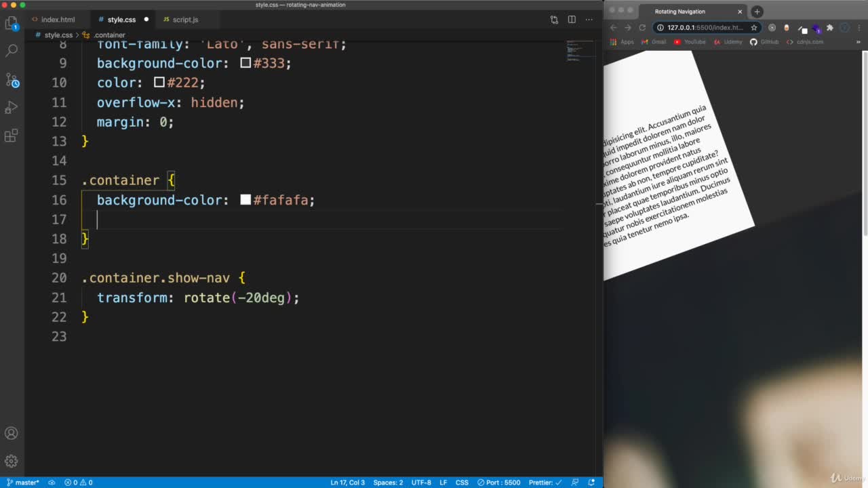Open the Extensions view
This screenshot has width=868, height=488.
tap(12, 136)
